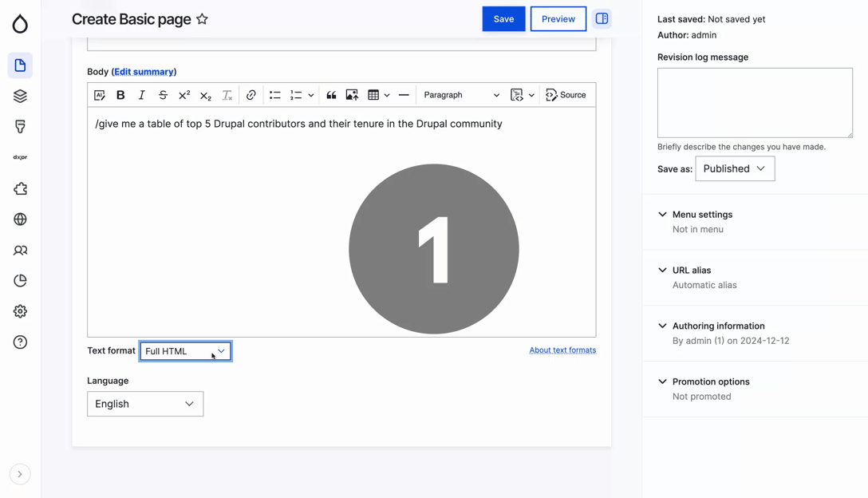Star this page as a shortcut
This screenshot has width=868, height=498.
[203, 19]
